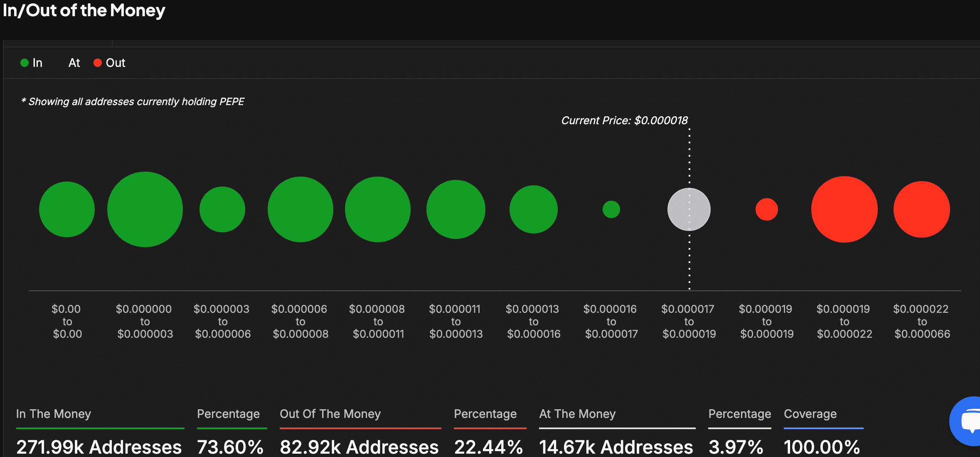Click the green bubble $0.00 to $0.00
This screenshot has width=980, height=457.
coord(67,209)
